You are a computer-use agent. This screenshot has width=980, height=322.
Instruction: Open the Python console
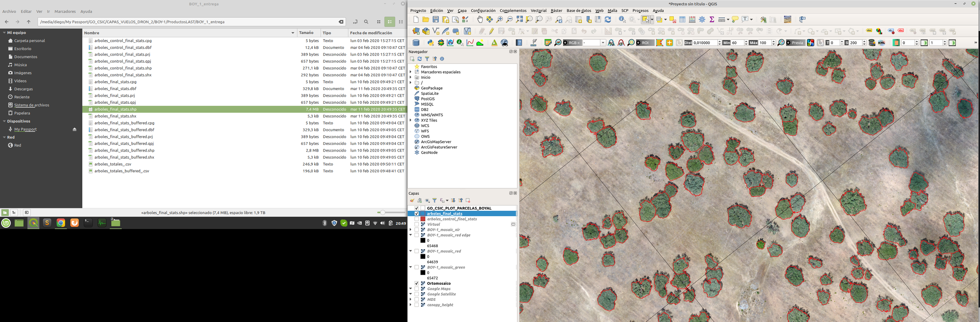tap(430, 43)
